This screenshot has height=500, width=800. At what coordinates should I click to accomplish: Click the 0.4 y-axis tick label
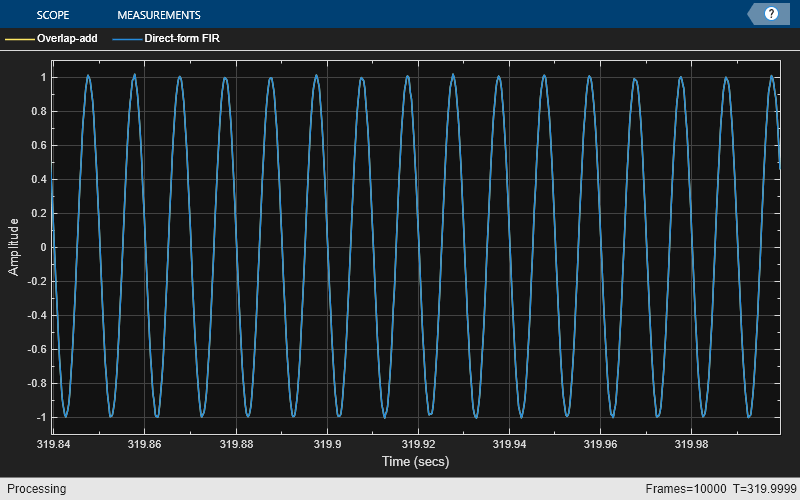39,180
